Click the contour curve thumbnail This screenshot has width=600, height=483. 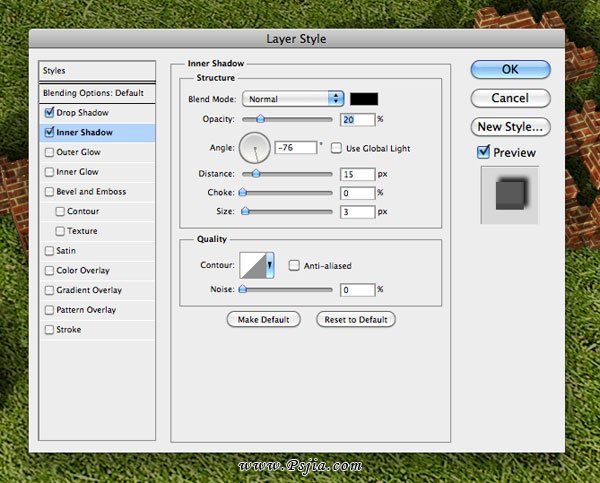click(x=252, y=265)
